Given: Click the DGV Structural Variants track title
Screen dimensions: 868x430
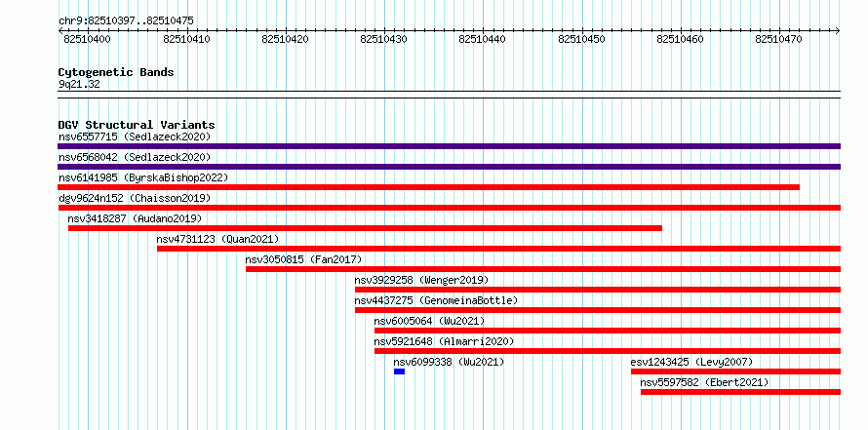Looking at the screenshot, I should (x=137, y=125).
